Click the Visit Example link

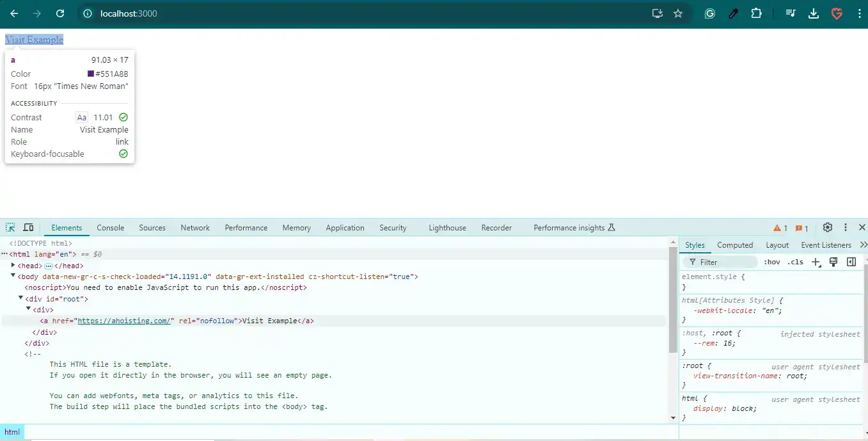(x=35, y=40)
